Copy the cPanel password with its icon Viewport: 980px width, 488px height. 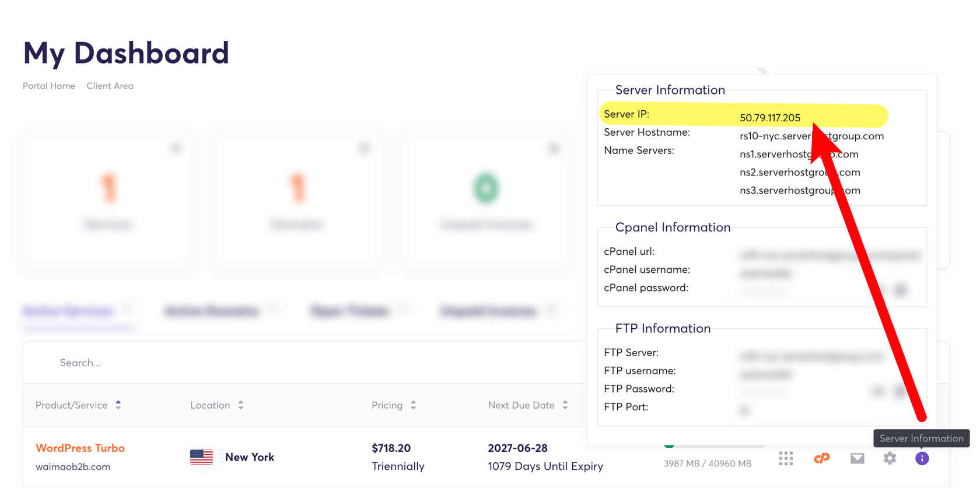(x=901, y=290)
